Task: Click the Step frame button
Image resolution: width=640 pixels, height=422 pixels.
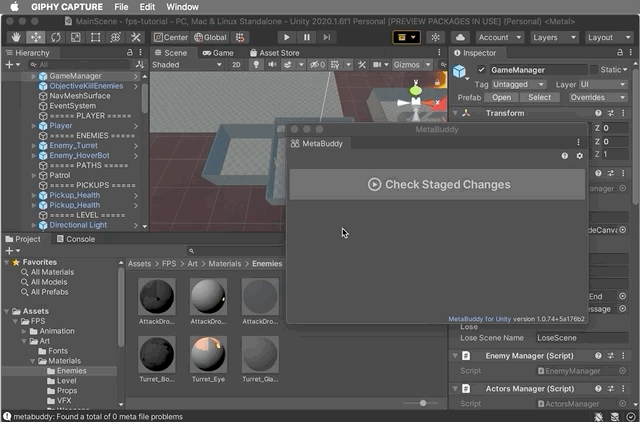Action: click(x=329, y=37)
